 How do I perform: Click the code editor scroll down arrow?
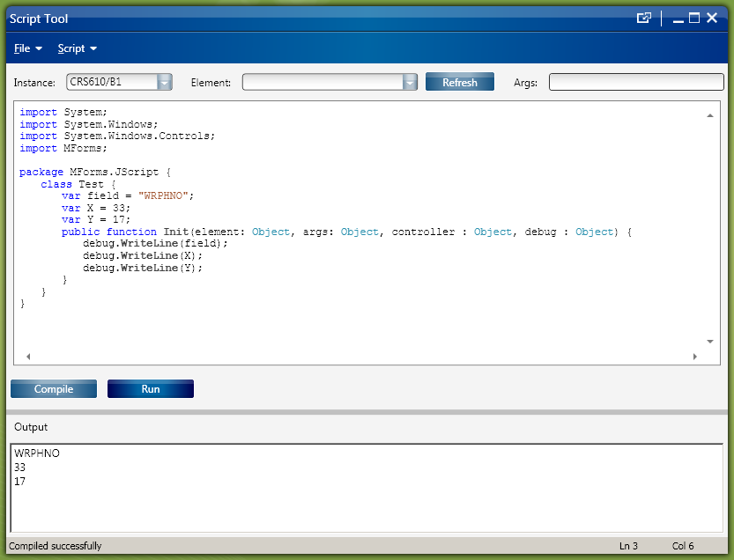(x=710, y=342)
